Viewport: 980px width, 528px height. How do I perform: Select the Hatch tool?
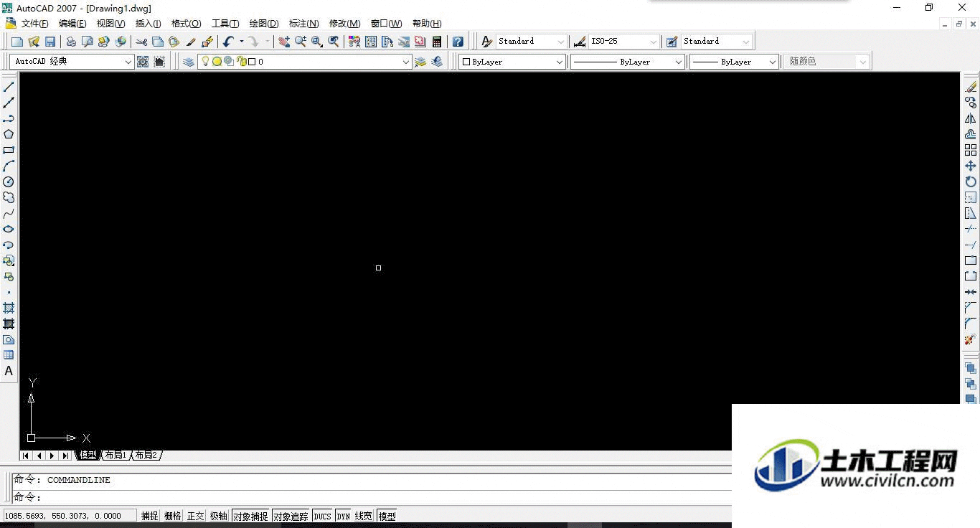point(9,308)
